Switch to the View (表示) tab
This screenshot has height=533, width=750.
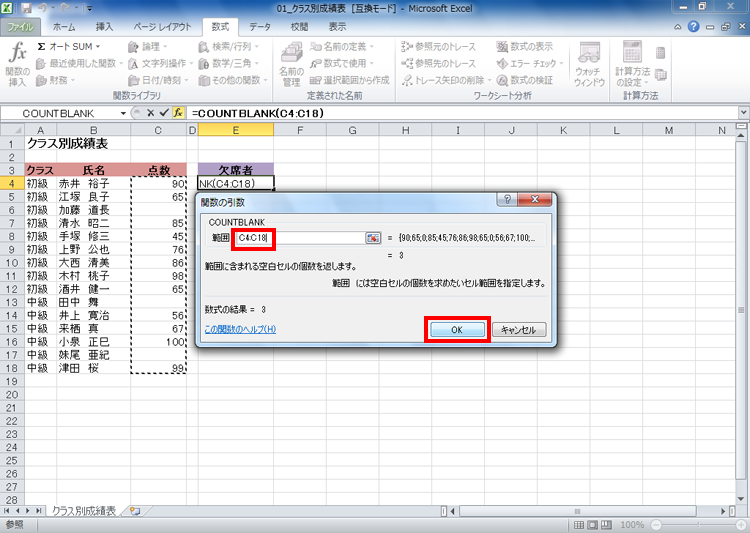[337, 27]
